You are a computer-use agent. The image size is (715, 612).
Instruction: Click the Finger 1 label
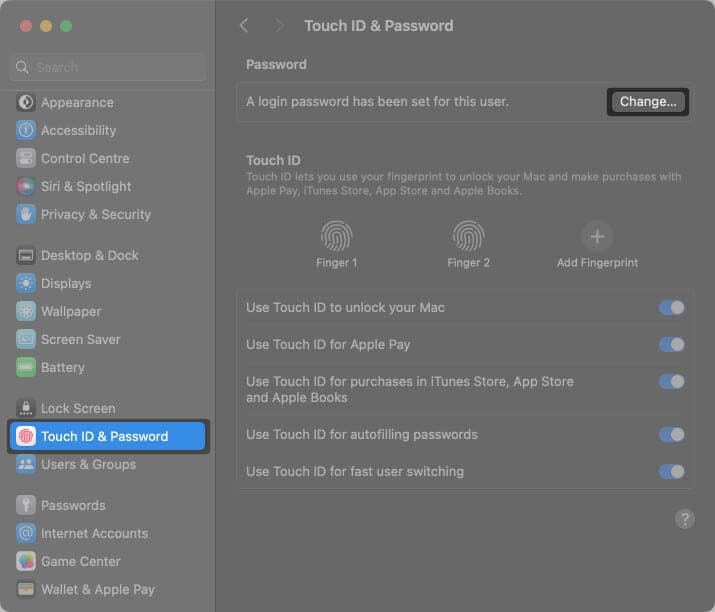(337, 263)
